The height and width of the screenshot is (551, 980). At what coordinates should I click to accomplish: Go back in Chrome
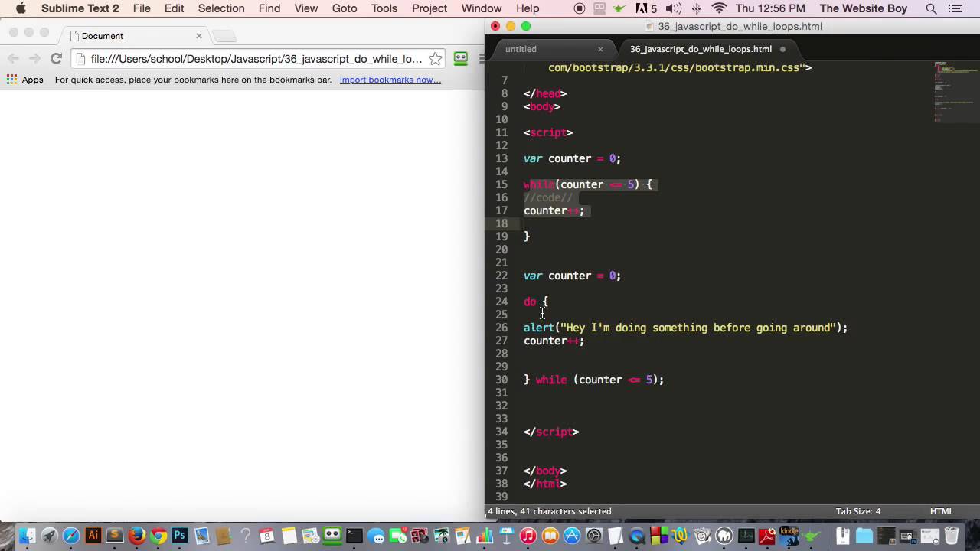pyautogui.click(x=13, y=59)
